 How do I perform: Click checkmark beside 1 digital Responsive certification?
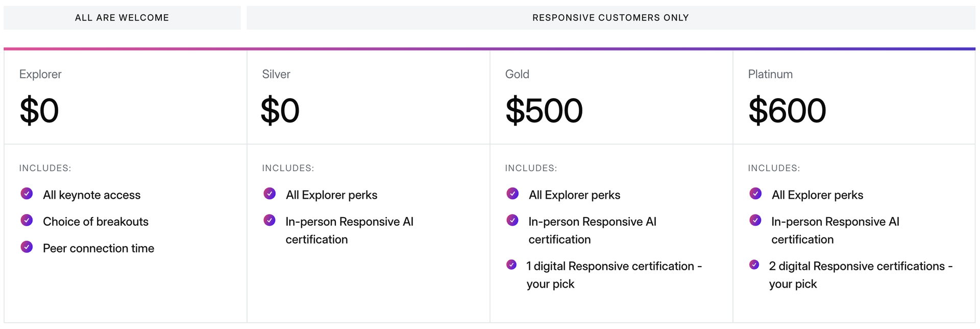[x=511, y=265]
